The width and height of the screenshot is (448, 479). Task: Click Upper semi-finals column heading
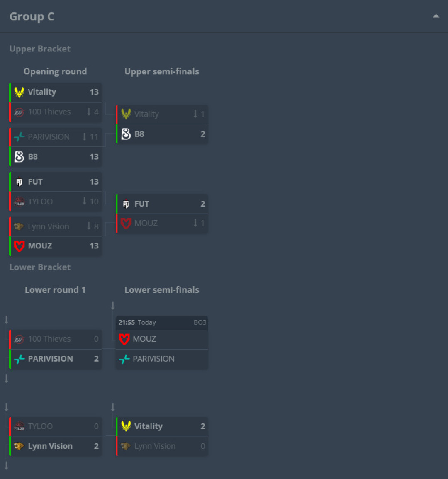(x=162, y=71)
